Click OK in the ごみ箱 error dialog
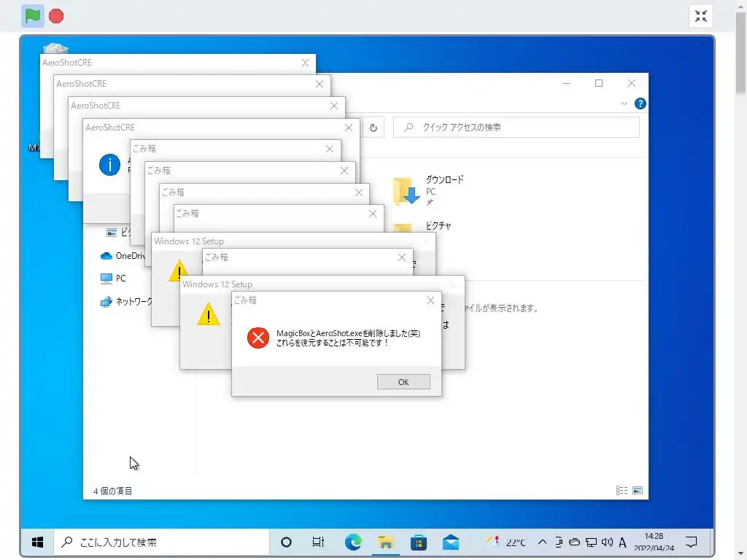 tap(403, 382)
